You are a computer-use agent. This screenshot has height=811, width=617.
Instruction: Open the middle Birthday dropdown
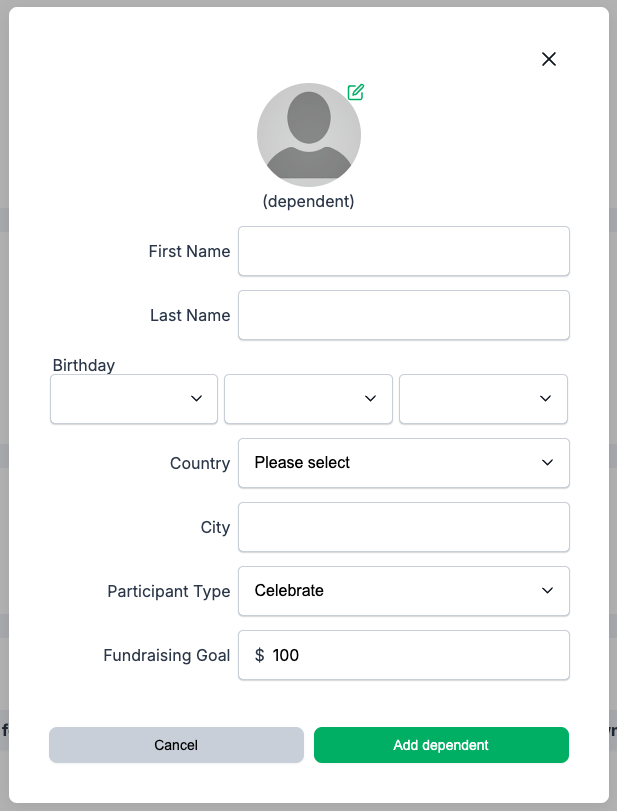click(x=308, y=399)
